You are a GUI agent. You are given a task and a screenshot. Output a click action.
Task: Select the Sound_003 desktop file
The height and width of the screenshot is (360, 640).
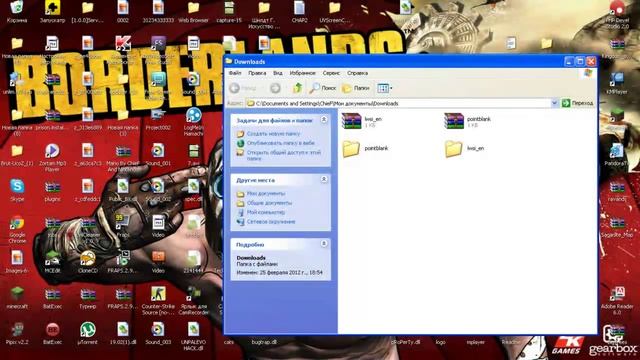click(158, 333)
